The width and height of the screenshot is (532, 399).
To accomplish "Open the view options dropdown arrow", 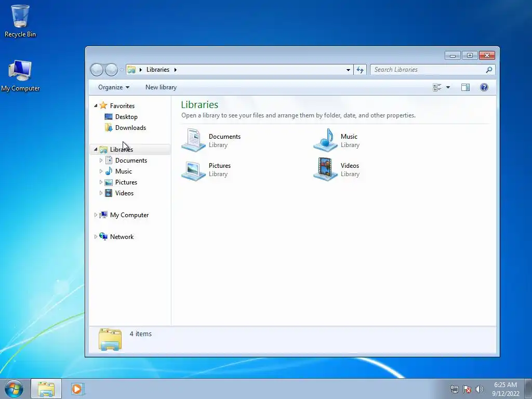I will pos(448,87).
